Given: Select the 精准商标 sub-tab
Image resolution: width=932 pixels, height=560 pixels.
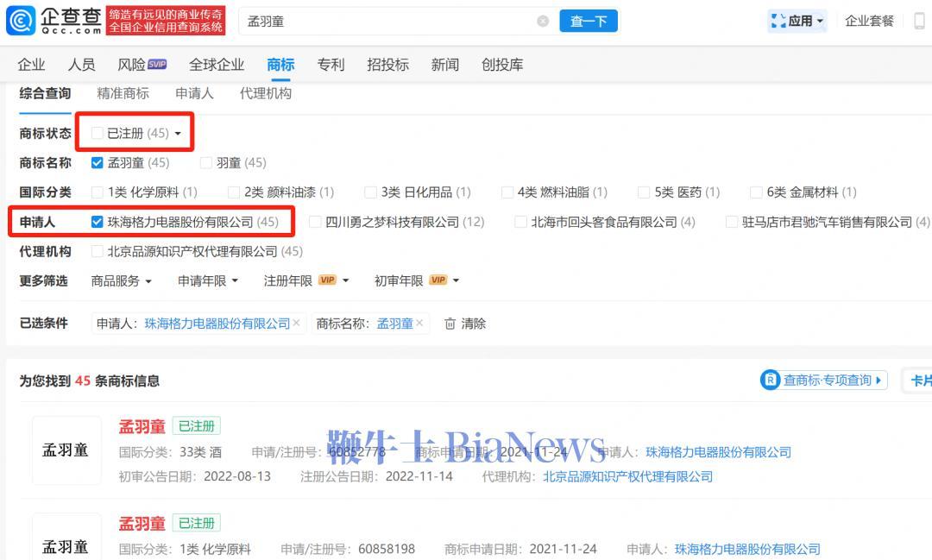Looking at the screenshot, I should click(123, 93).
